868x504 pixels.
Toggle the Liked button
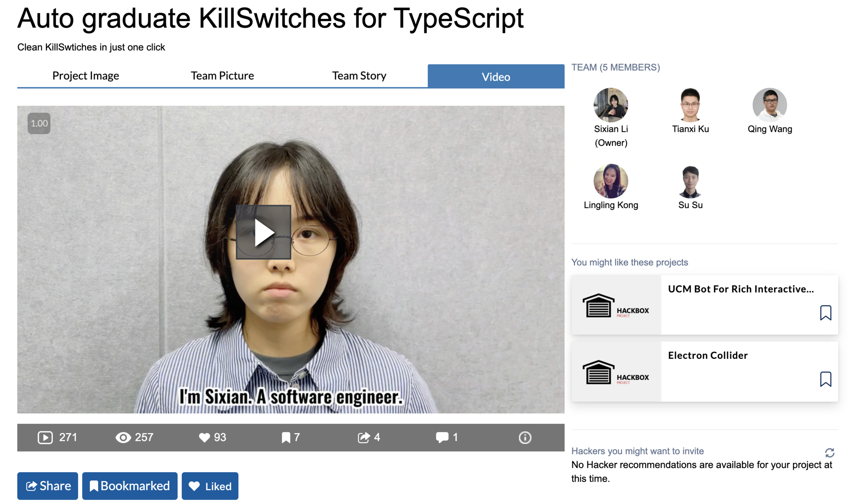click(210, 486)
